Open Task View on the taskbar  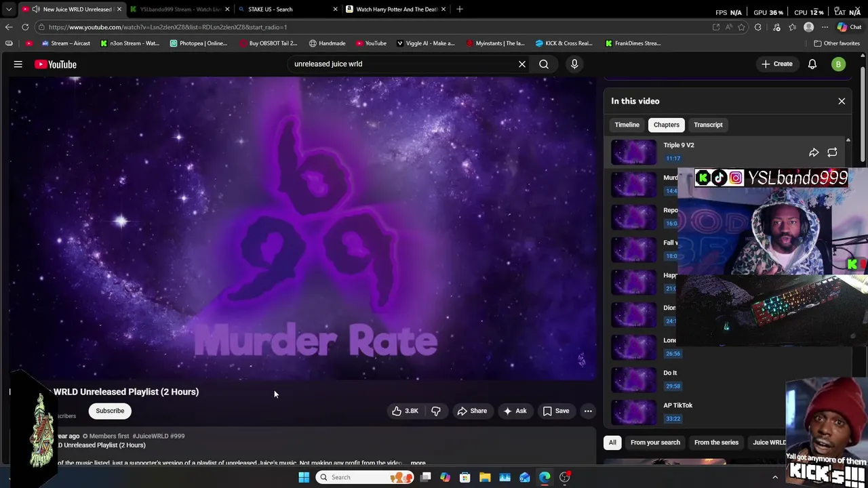(425, 477)
